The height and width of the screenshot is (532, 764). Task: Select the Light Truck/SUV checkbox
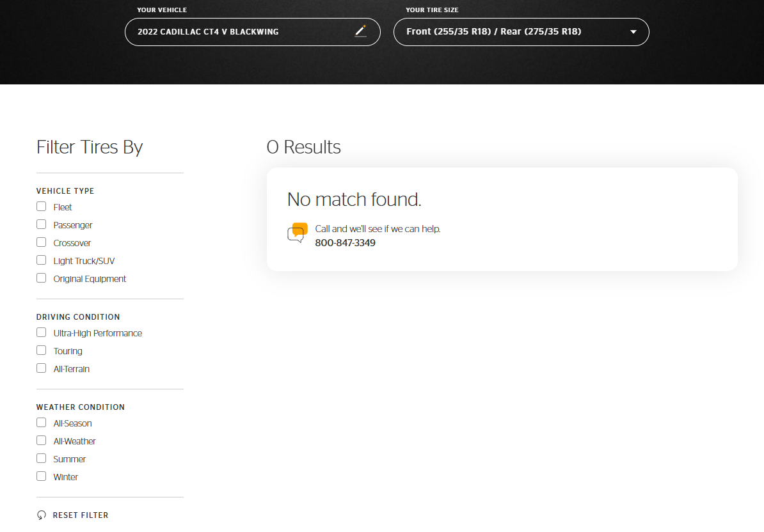[42, 260]
